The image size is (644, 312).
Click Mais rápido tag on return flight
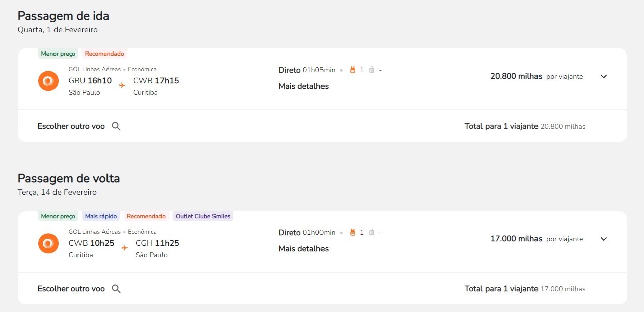click(x=101, y=216)
